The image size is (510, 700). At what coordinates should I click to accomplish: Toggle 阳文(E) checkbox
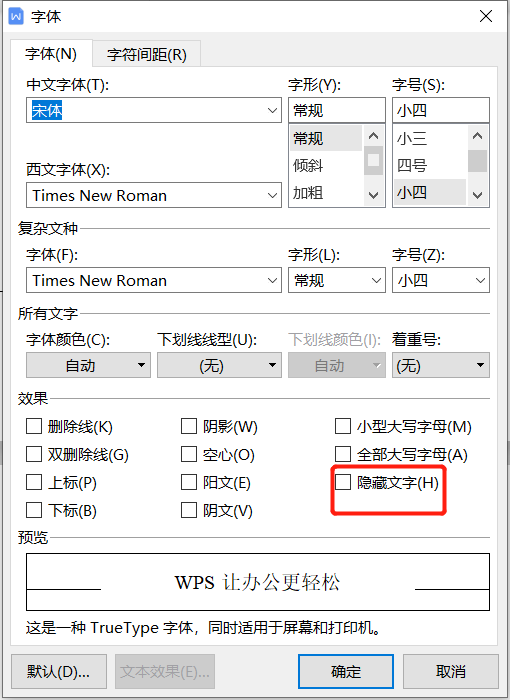[x=189, y=483]
